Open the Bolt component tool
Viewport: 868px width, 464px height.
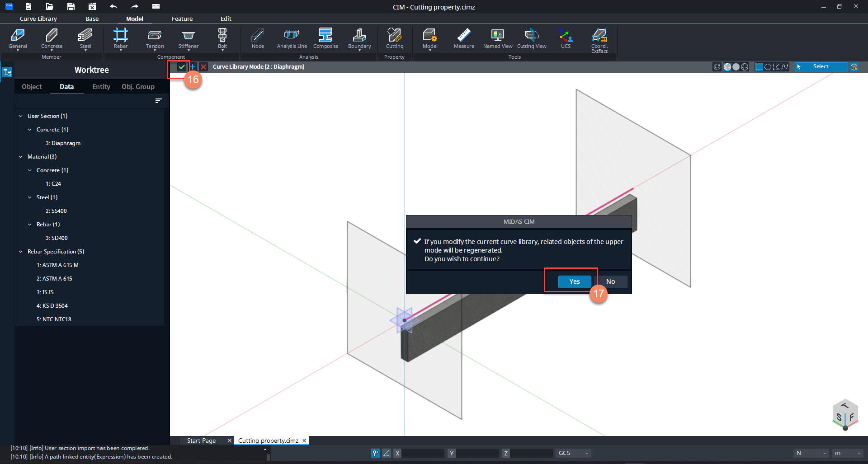(222, 39)
